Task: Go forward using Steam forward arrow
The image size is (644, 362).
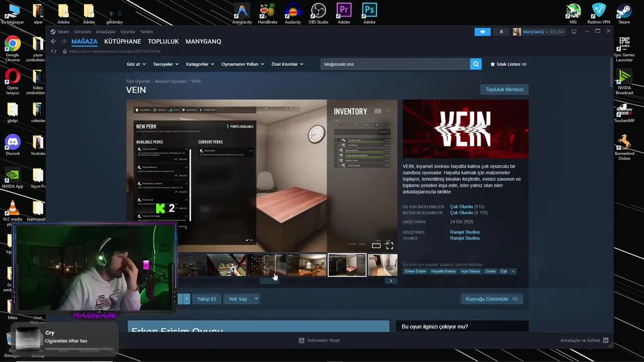Action: tap(64, 41)
